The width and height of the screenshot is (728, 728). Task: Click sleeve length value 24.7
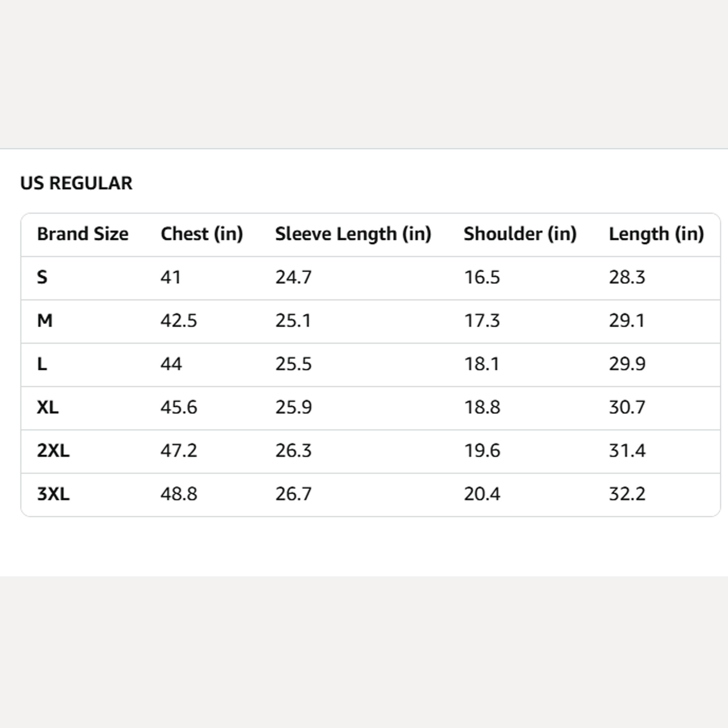point(294,277)
